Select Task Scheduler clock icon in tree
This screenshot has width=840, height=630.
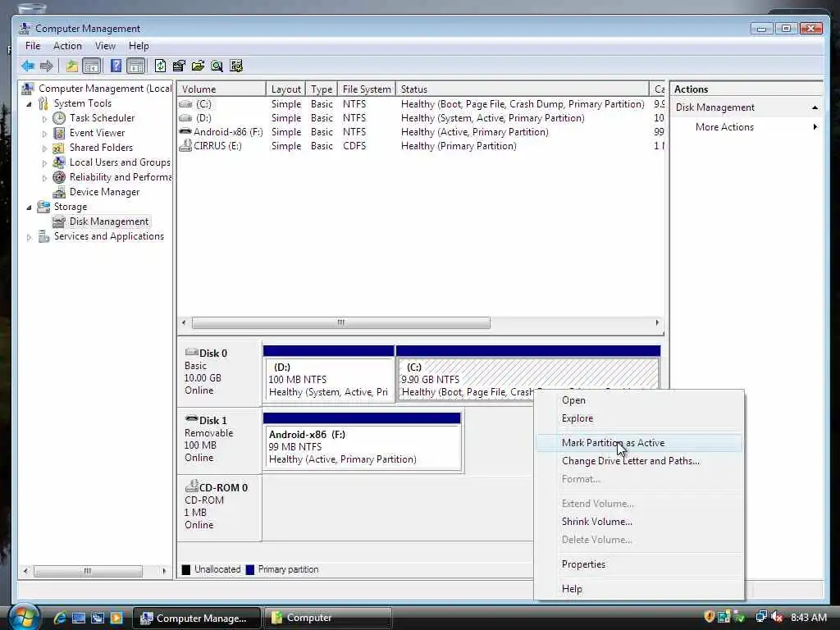[x=59, y=118]
